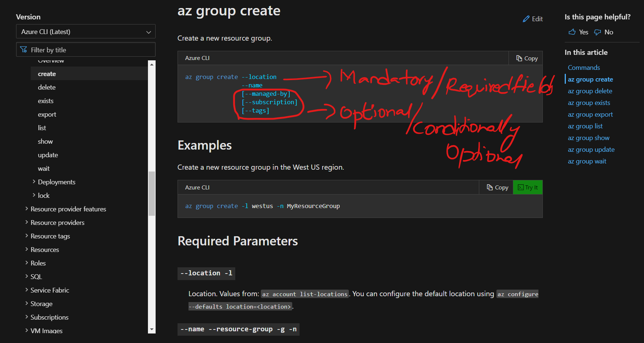Click the sidebar scrollbar down arrow

(152, 329)
